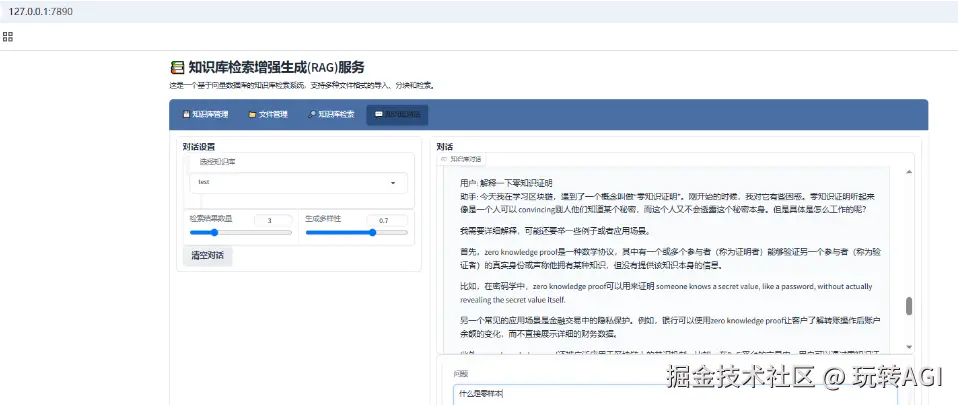The width and height of the screenshot is (958, 405).
Task: Open the browser apps grid icon
Action: tap(8, 37)
